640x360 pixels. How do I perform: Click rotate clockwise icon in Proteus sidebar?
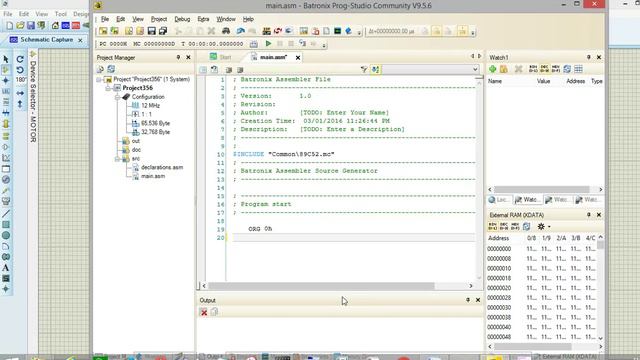[20, 60]
